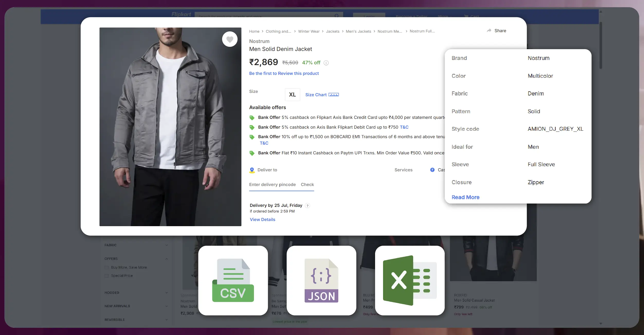The height and width of the screenshot is (335, 644).
Task: Click the page's vertical scrollbar thumb
Action: tap(601, 45)
